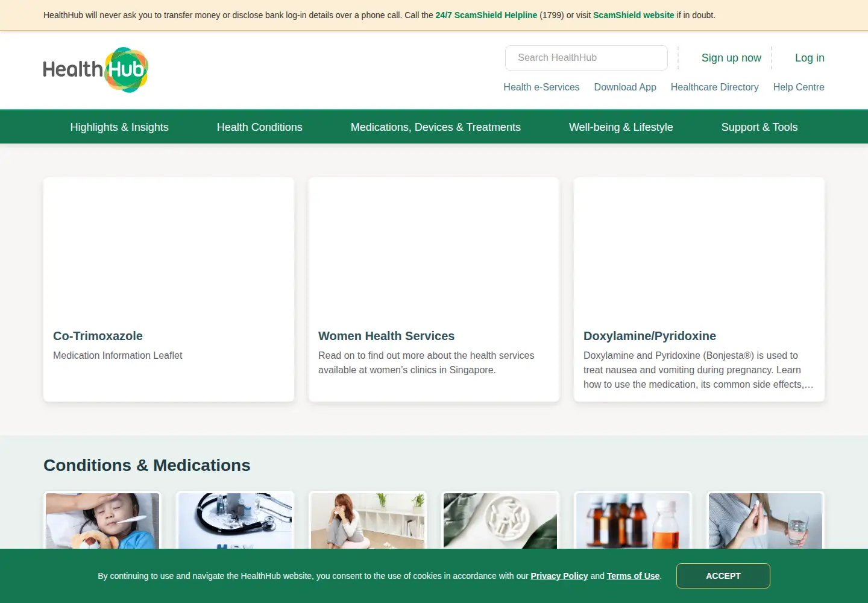
Task: Open the Co-Trimoxazole card title
Action: [x=98, y=336]
